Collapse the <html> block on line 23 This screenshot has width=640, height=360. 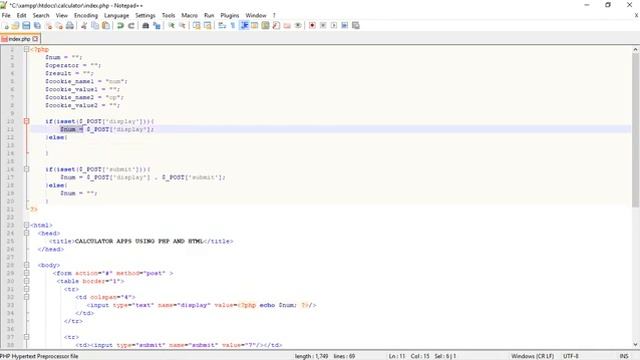[x=27, y=225]
